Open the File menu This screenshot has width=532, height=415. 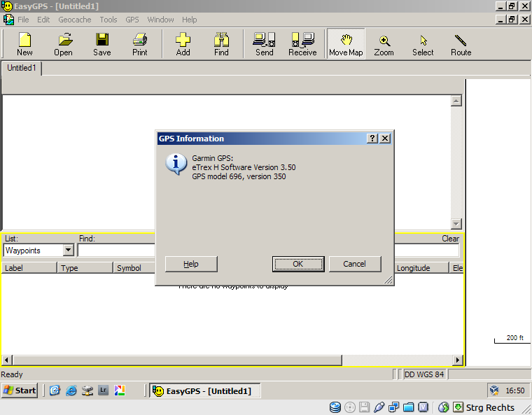click(23, 20)
